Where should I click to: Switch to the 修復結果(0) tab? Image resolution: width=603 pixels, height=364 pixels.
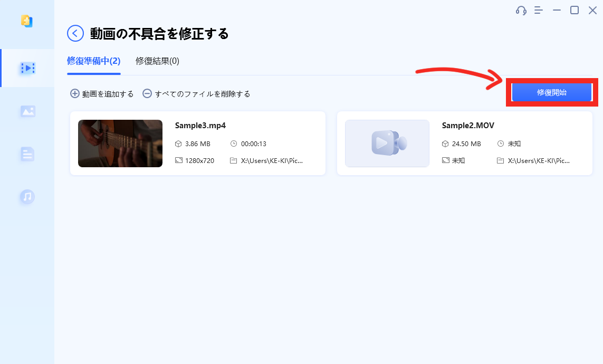coord(157,61)
